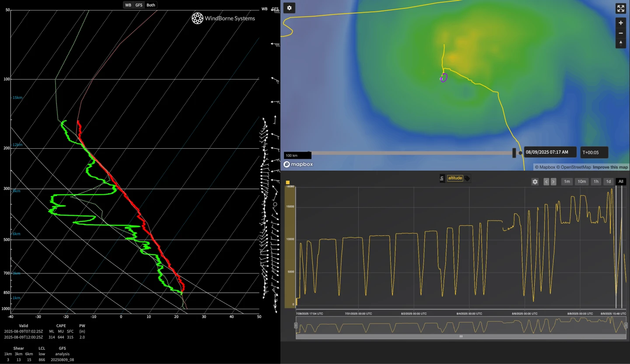
Task: Click the Mapbox logo
Action: (298, 164)
